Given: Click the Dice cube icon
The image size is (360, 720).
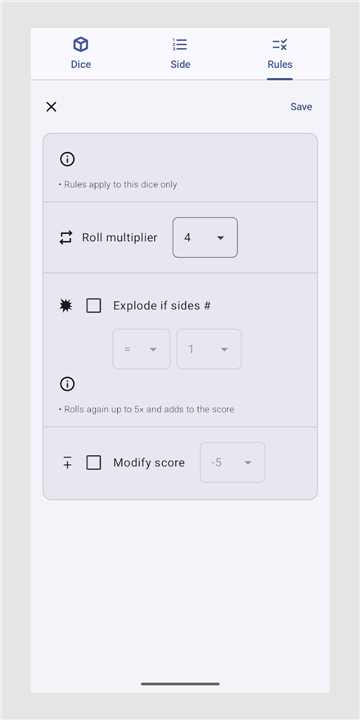Looking at the screenshot, I should point(81,45).
